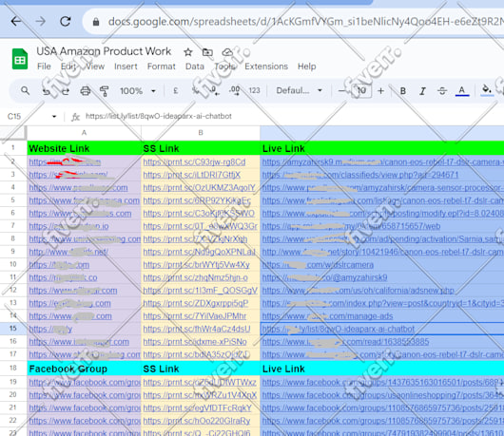This screenshot has height=436, width=504.
Task: Click the Website Link header cell
Action: point(84,148)
